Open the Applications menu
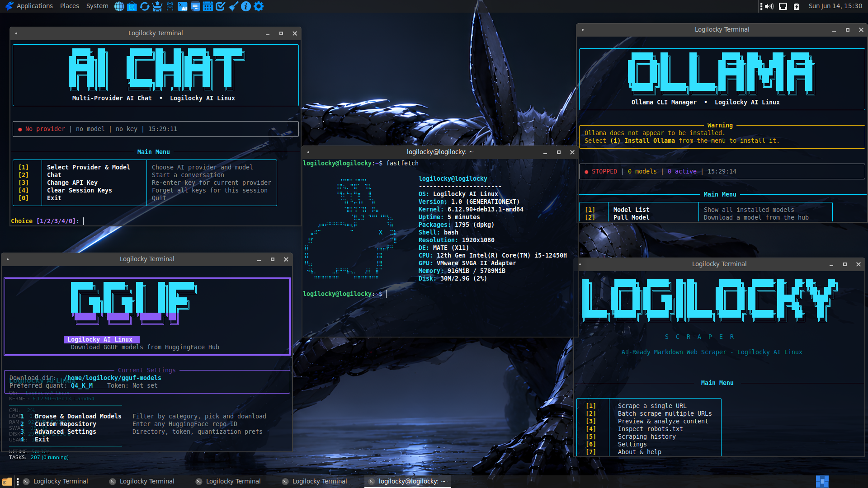Viewport: 868px width, 488px height. [x=34, y=6]
